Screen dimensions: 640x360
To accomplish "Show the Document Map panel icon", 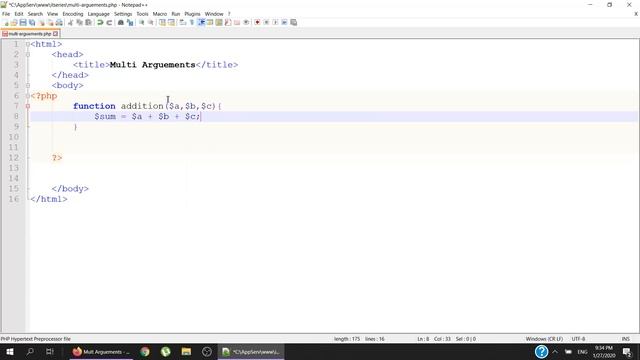I will [219, 22].
